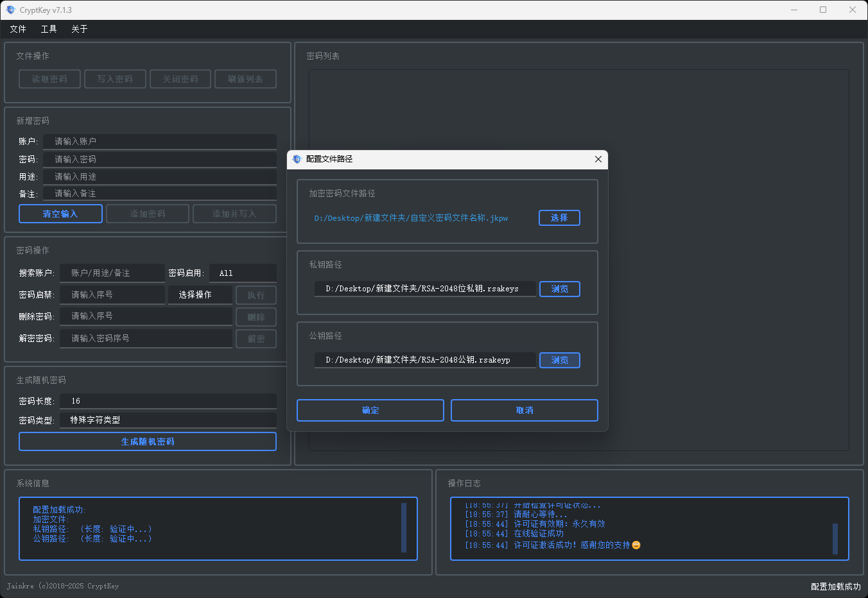Click the 在线验证成功 log line
Viewport: 868px width, 598px height.
point(514,534)
